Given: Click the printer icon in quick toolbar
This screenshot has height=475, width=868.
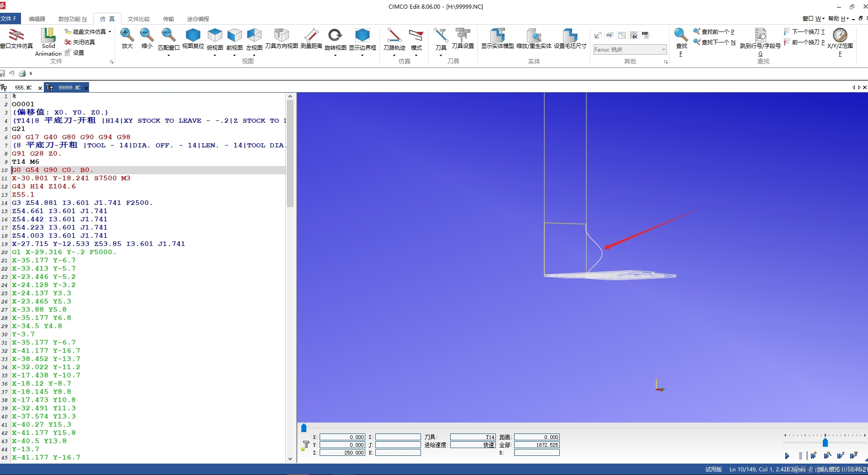Looking at the screenshot, I should pyautogui.click(x=22, y=73).
